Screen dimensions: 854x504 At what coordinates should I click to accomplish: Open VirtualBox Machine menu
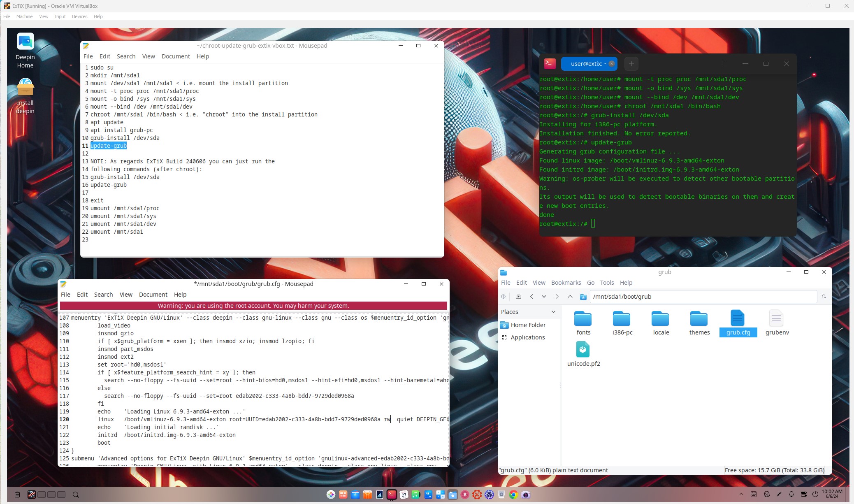pos(24,16)
